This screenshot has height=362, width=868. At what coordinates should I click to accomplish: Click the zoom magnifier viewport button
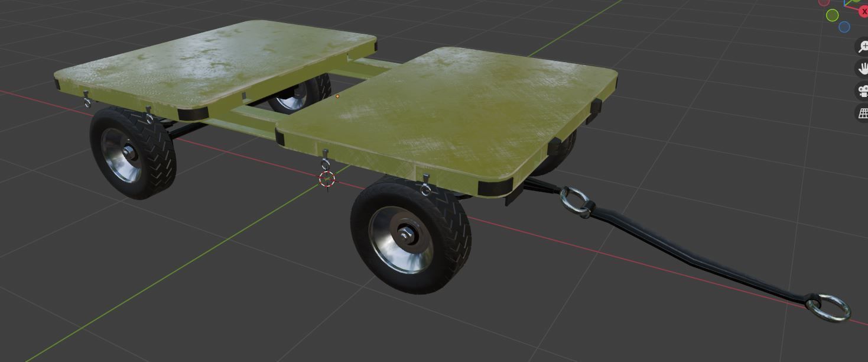[x=863, y=47]
